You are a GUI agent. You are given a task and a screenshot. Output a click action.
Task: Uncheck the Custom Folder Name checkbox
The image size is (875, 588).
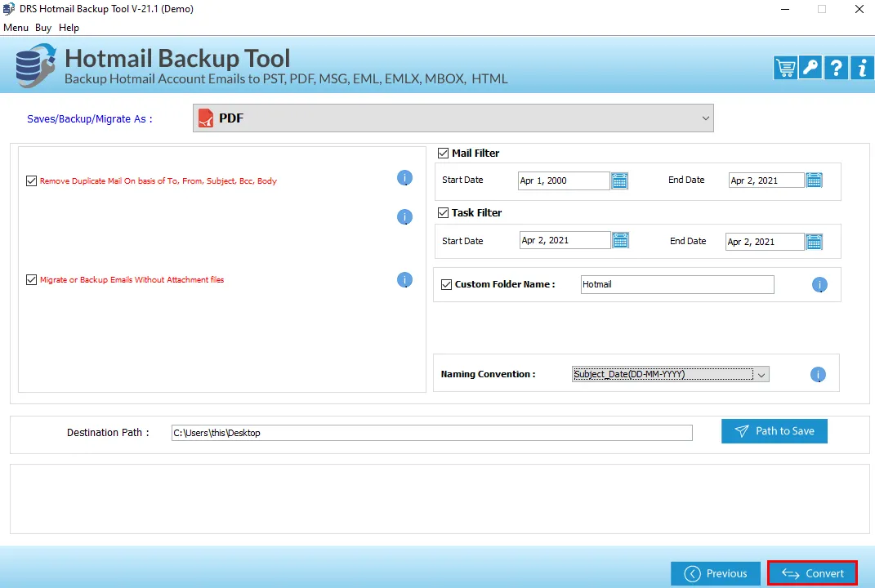click(x=446, y=284)
